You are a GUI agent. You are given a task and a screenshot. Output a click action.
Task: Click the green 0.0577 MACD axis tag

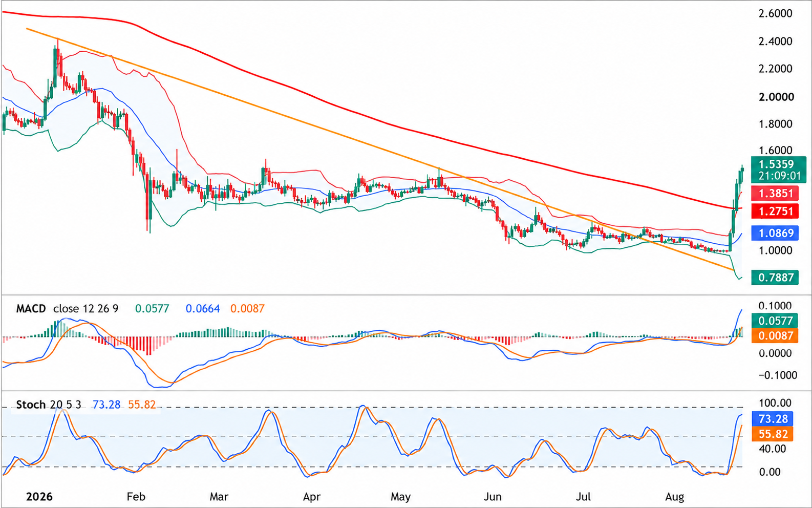click(x=775, y=321)
